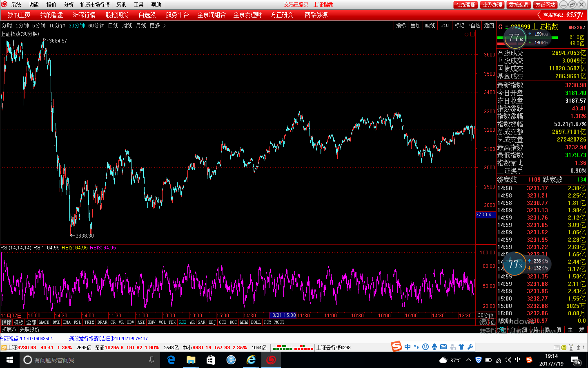Screen dimensions: 588x368
Task: Click the 在线客服 button
Action: pos(465,4)
